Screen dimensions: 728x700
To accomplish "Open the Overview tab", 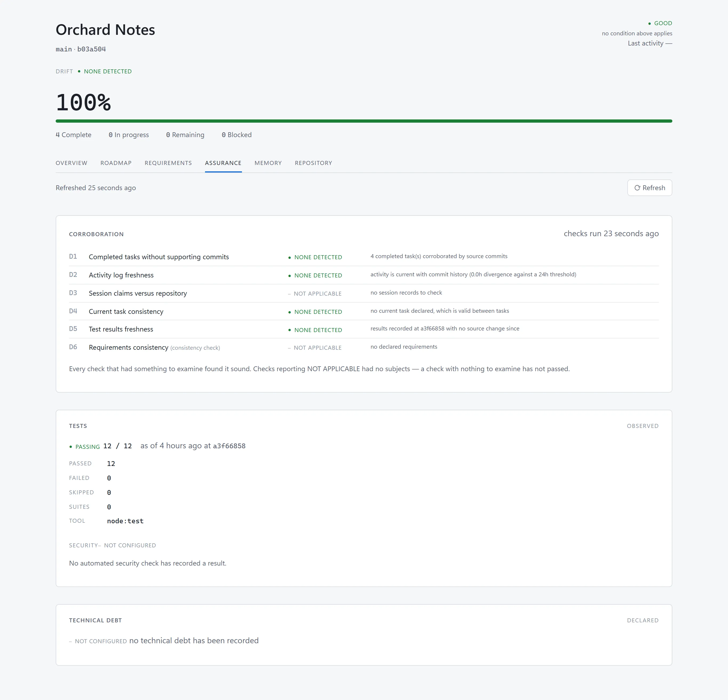I will point(71,163).
